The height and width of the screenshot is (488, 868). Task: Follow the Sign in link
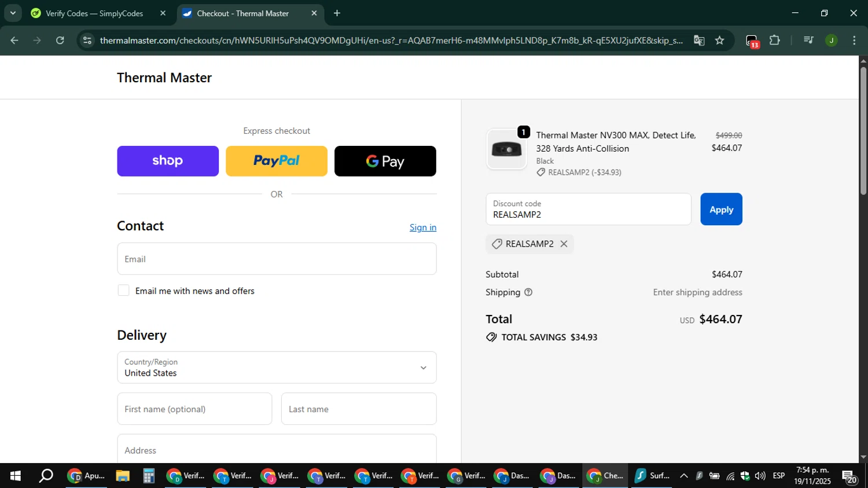click(423, 228)
